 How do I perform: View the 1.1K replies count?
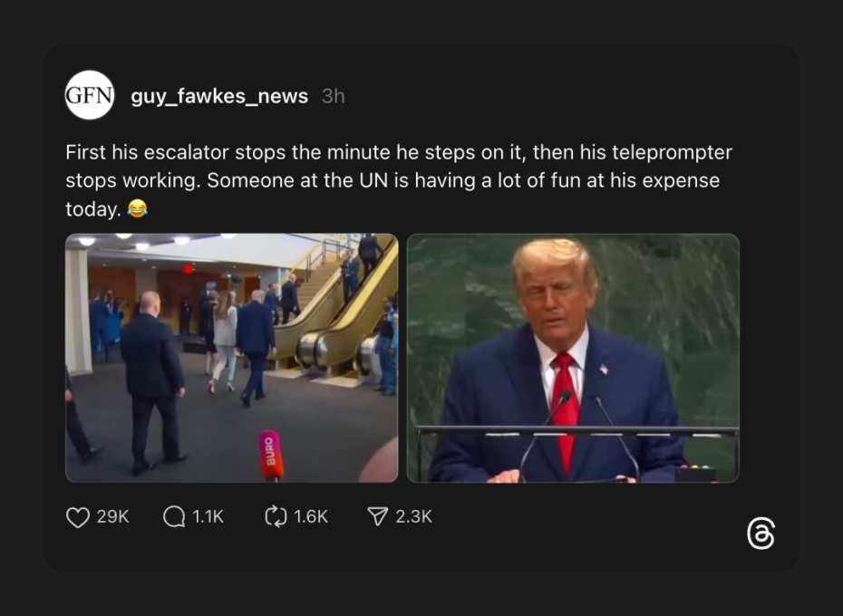tap(208, 516)
